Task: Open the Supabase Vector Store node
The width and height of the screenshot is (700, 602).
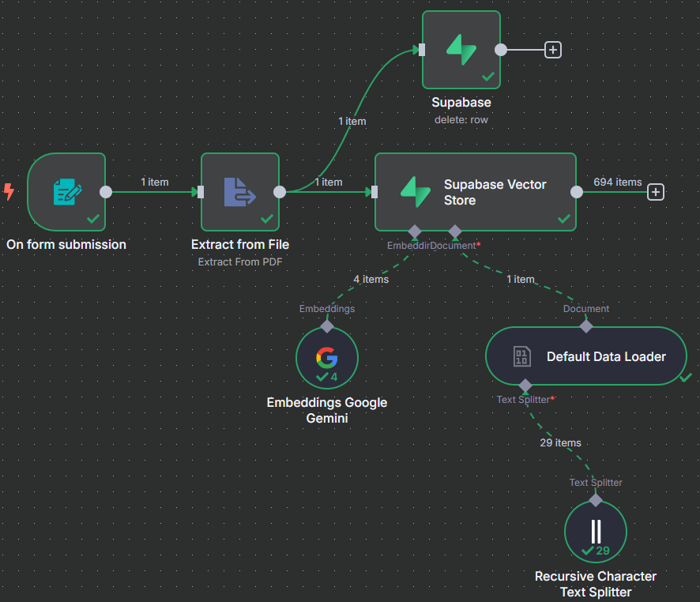Action: 476,192
